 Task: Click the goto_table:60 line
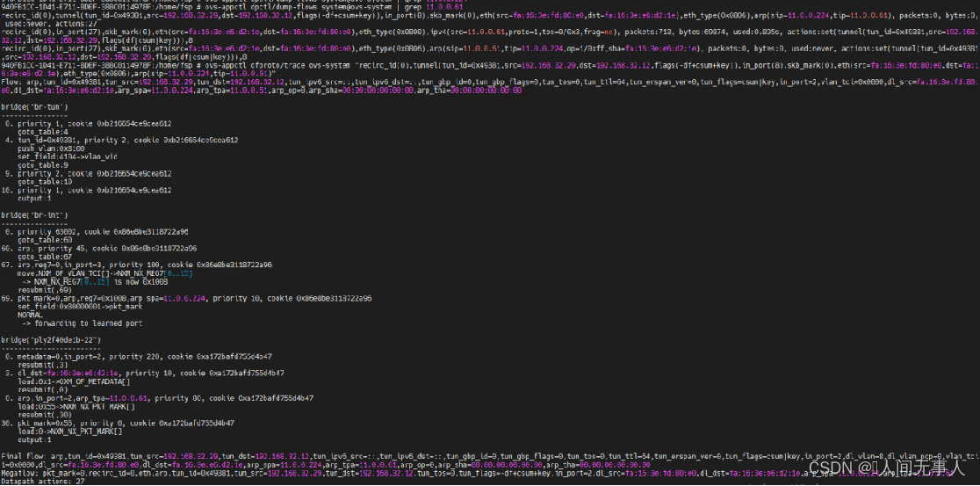45,240
